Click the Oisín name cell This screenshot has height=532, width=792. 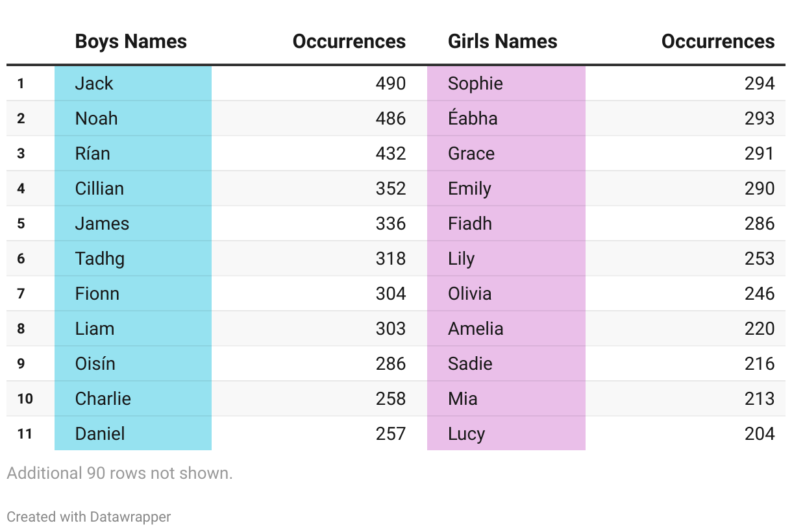133,363
